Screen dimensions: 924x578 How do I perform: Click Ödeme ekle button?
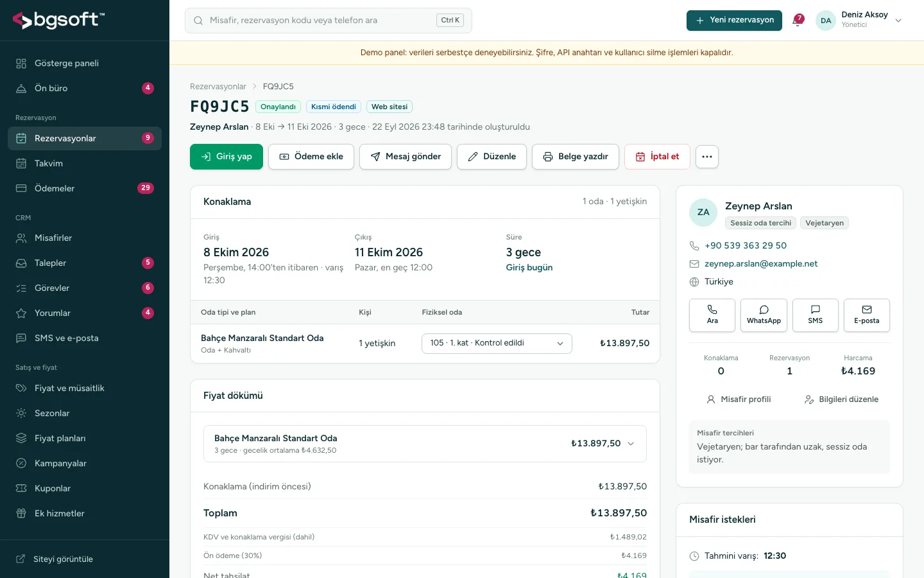pos(311,157)
